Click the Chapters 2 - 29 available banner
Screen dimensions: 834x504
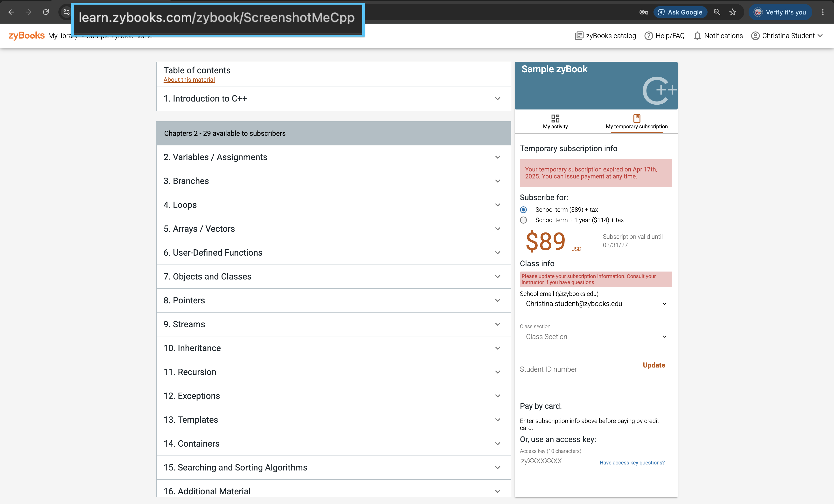click(x=334, y=133)
